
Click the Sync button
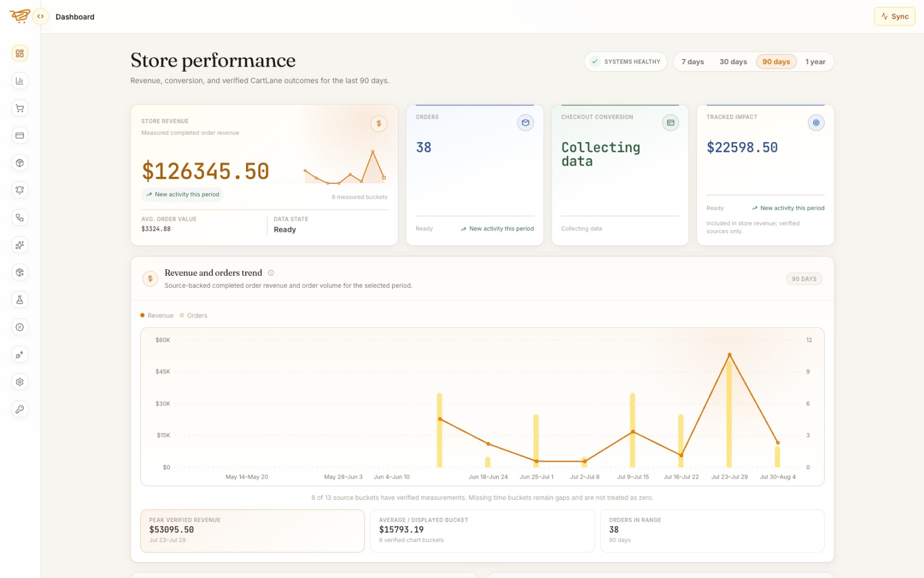[x=895, y=16]
